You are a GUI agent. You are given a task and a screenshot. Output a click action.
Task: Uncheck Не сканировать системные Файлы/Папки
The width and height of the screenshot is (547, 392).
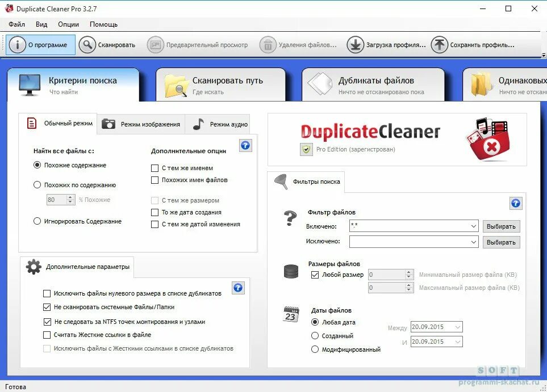click(47, 307)
